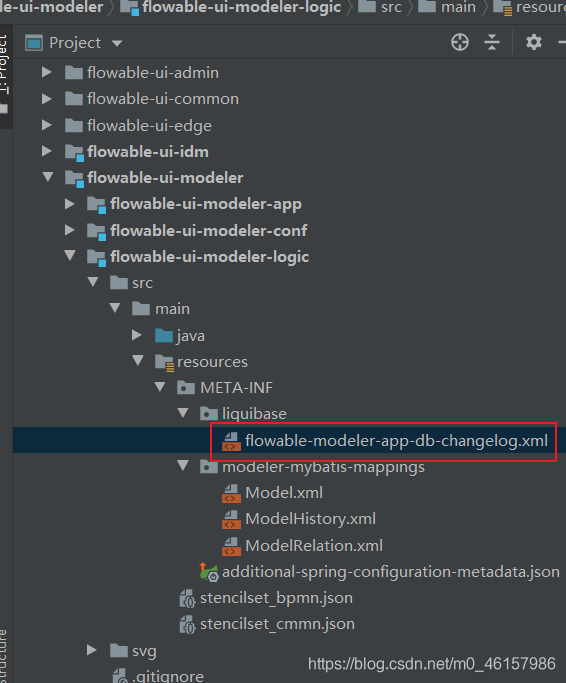Open the Project panel settings gear
The width and height of the screenshot is (566, 683).
[x=533, y=42]
